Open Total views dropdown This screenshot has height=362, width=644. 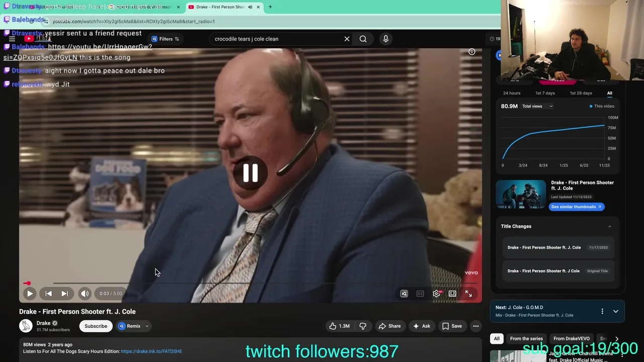click(537, 106)
